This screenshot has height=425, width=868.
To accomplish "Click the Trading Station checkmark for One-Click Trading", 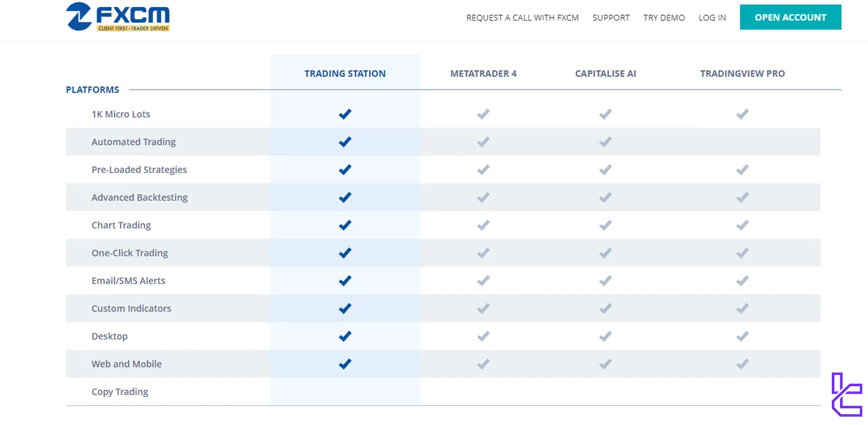I will (345, 253).
